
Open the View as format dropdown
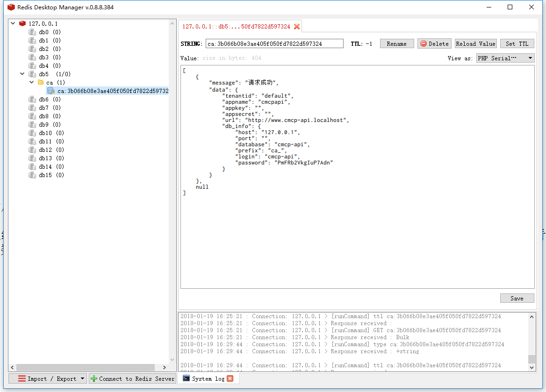point(505,58)
